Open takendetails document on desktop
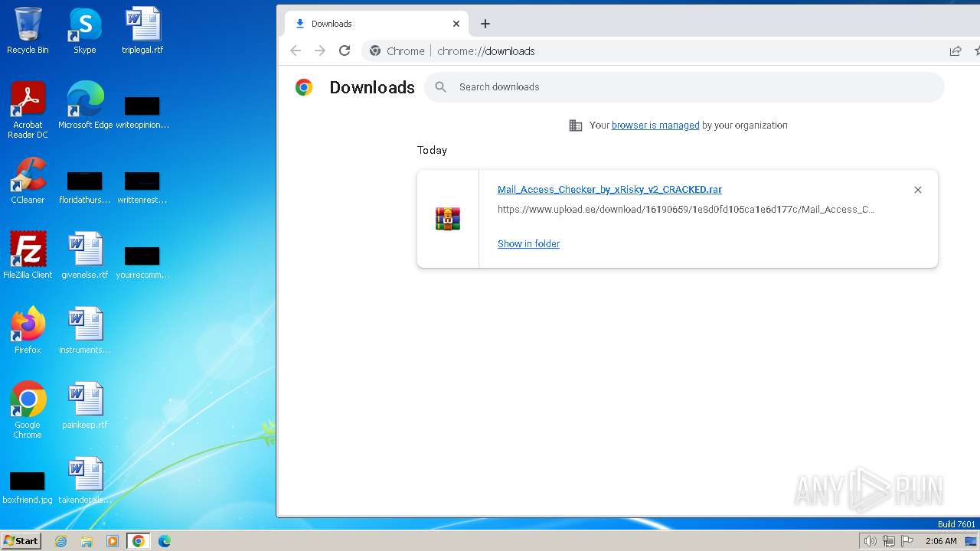980x551 pixels. [x=85, y=480]
